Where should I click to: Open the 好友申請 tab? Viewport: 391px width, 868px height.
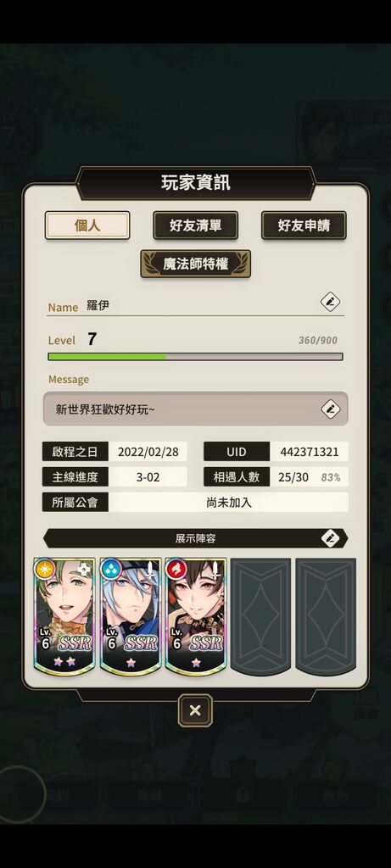click(304, 225)
